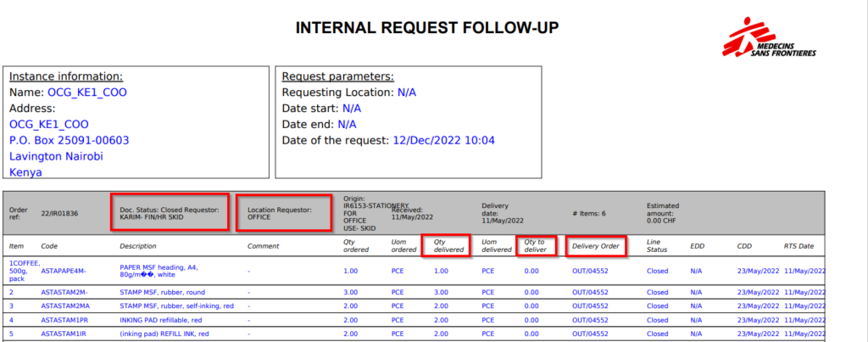Click the request date 12/Dec/2022 10:04
Image resolution: width=868 pixels, height=342 pixels.
[444, 140]
